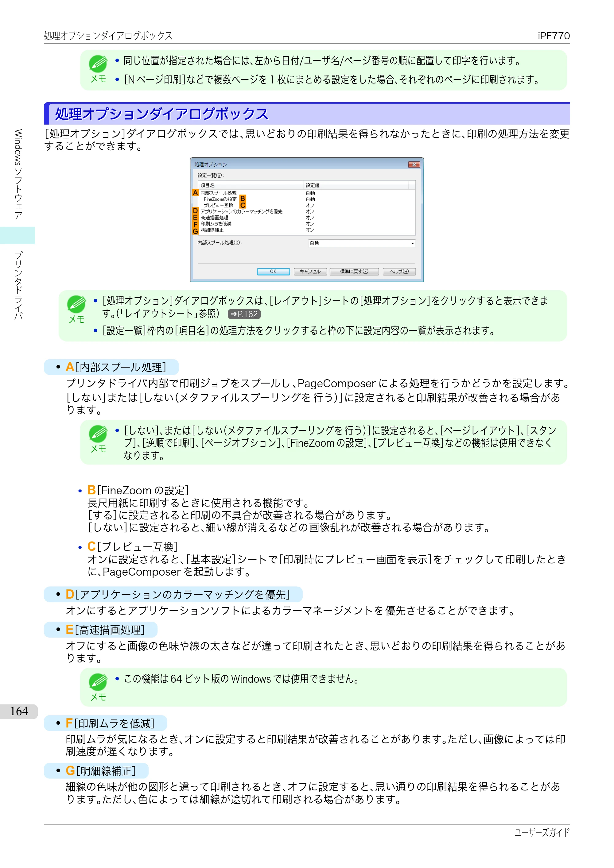Click the 設定値 column header
Image resolution: width=614 pixels, height=868 pixels.
pyautogui.click(x=356, y=185)
